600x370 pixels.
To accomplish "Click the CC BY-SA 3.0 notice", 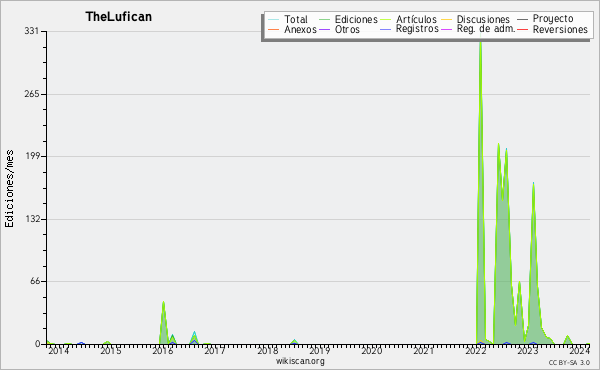I will 569,362.
